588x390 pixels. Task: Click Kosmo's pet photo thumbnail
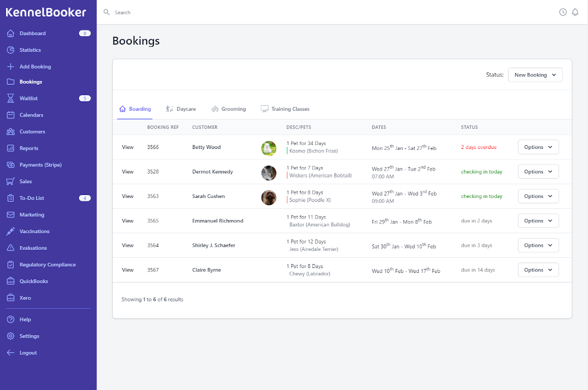[x=269, y=148]
